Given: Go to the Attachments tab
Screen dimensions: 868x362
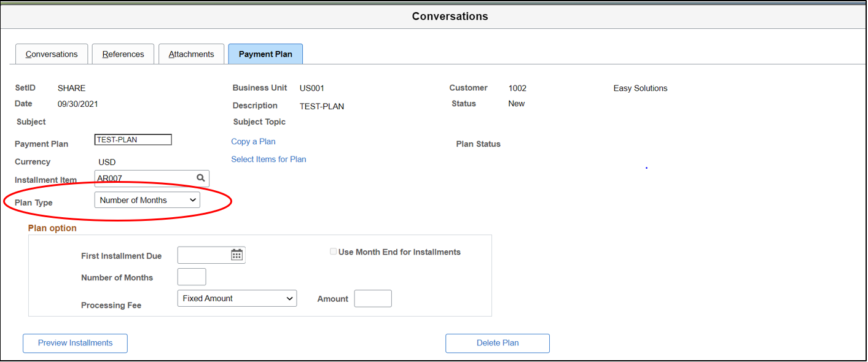Looking at the screenshot, I should (191, 54).
